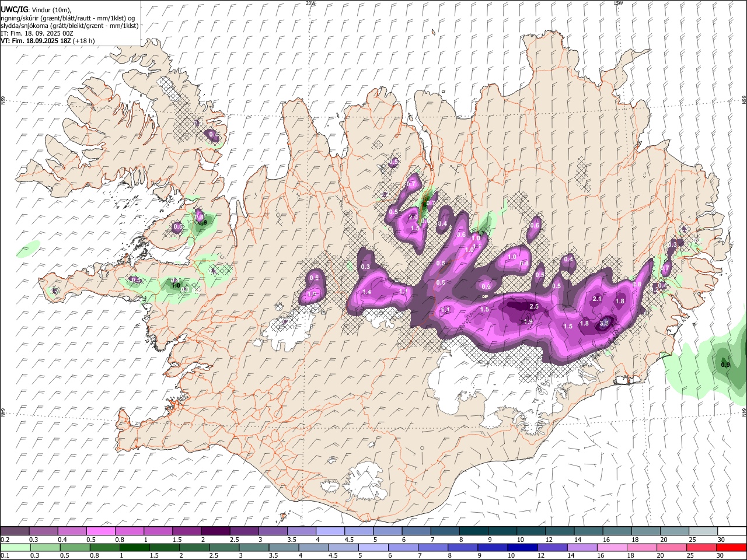Click the 0.9 rain value offshore in the green area
Viewport: 747px width, 560px height.
pyautogui.click(x=725, y=365)
